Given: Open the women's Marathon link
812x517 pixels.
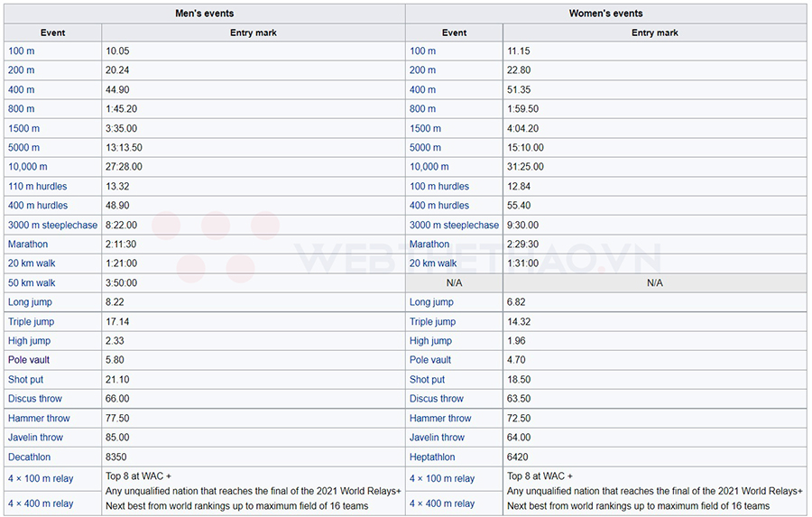Looking at the screenshot, I should 429,244.
